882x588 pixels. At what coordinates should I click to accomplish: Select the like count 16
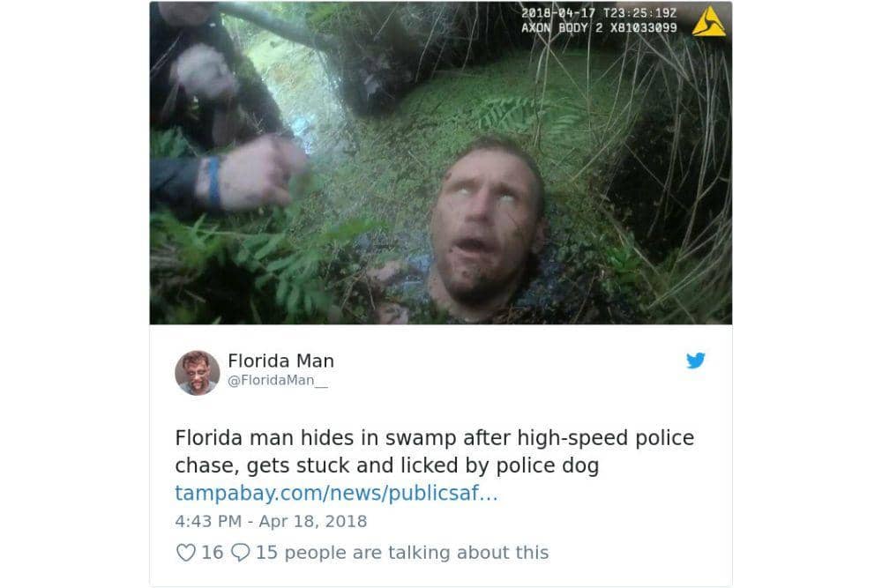(x=212, y=553)
